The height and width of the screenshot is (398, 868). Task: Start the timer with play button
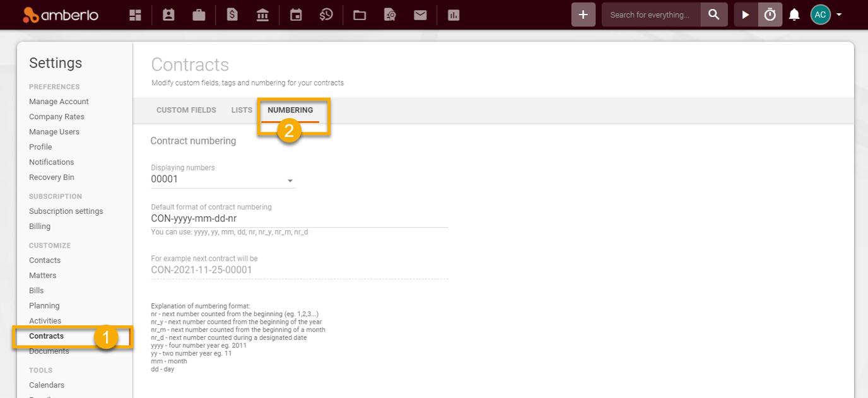click(746, 15)
